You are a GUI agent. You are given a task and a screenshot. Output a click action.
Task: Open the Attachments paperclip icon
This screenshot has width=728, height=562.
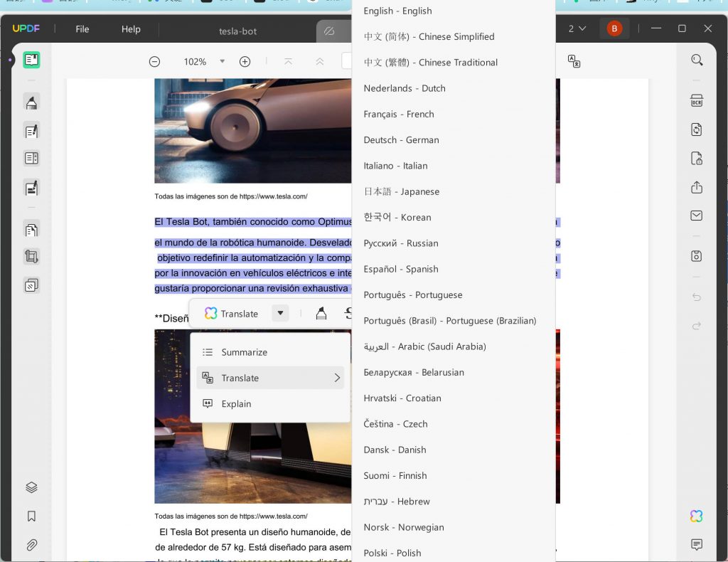point(31,545)
